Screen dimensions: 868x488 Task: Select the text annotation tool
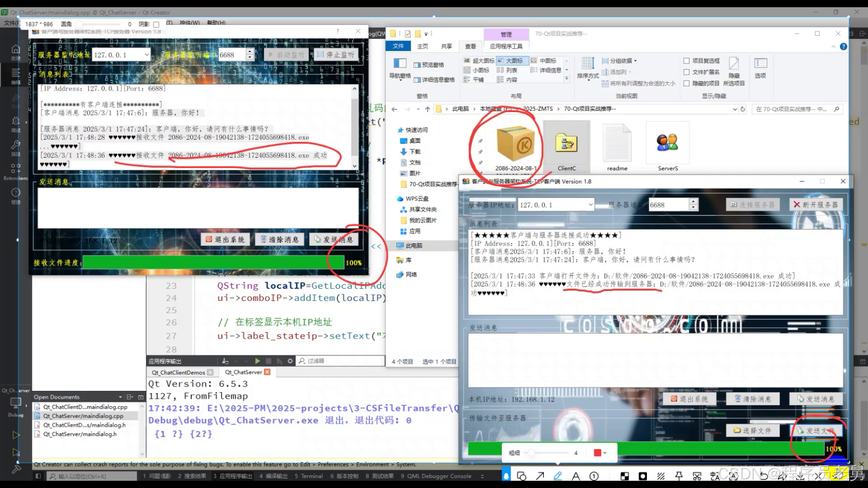point(576,476)
